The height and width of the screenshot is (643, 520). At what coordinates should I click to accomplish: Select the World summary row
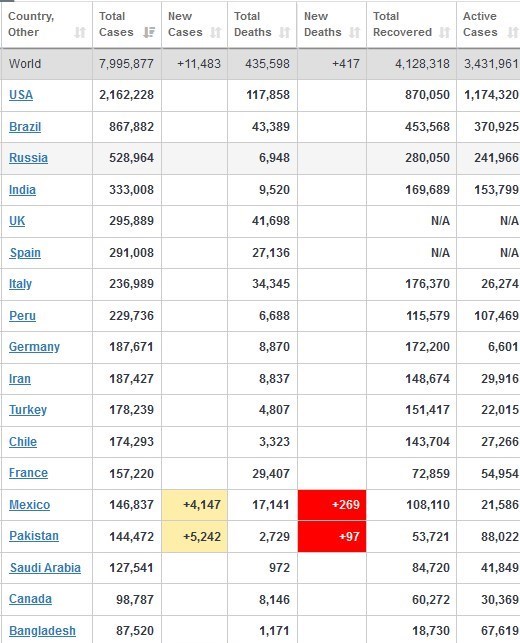[x=260, y=64]
